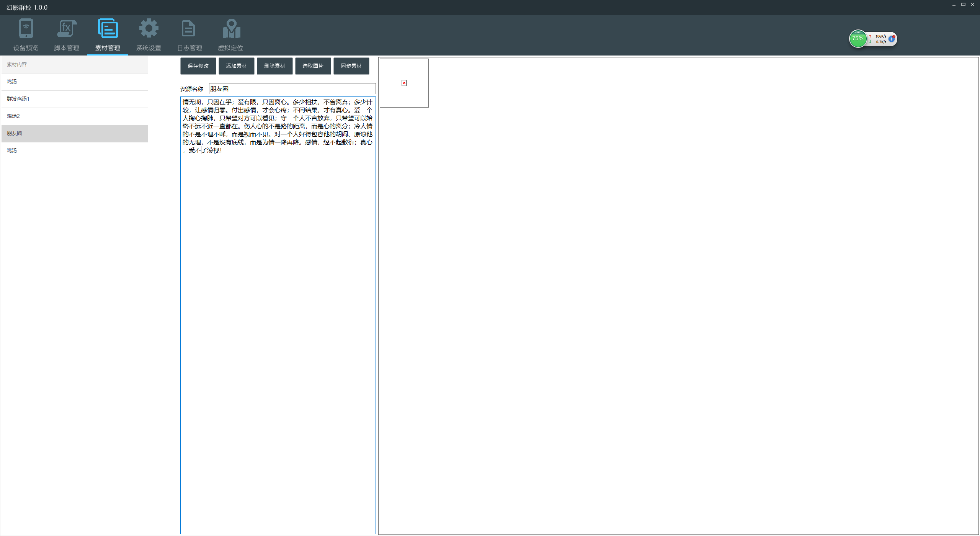Click the 资源名称 input field

coord(292,89)
